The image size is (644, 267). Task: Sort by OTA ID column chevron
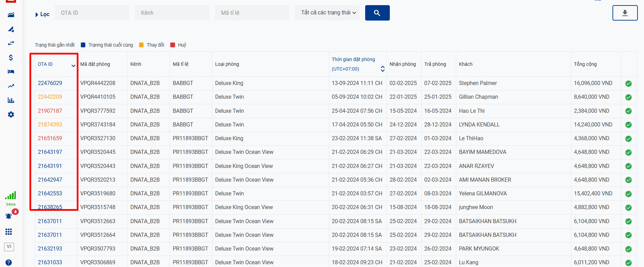[x=73, y=65]
